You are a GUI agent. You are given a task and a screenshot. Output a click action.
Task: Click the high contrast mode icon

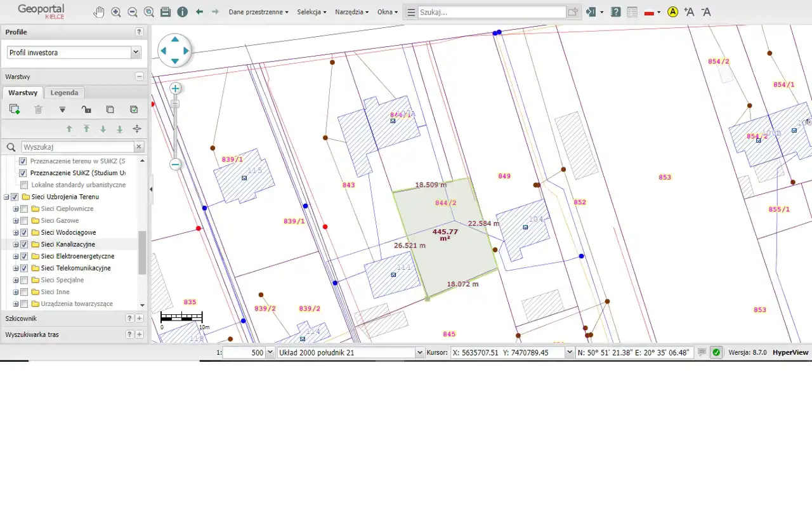point(672,12)
